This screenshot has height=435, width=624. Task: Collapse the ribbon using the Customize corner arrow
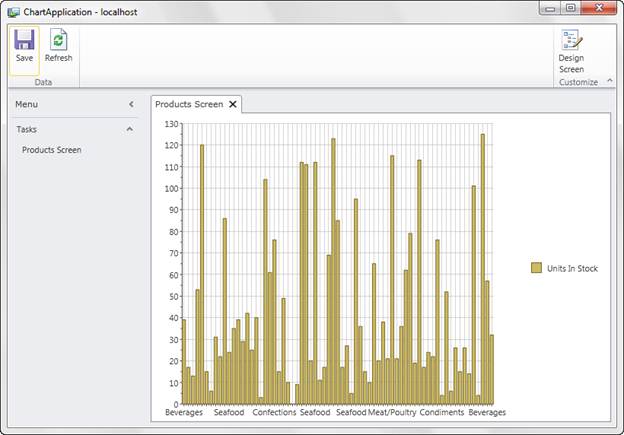tap(609, 82)
